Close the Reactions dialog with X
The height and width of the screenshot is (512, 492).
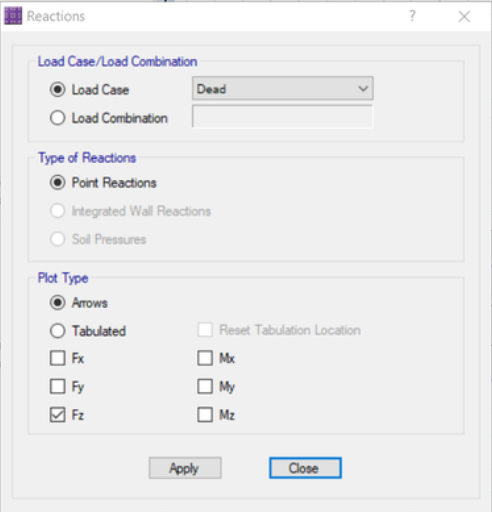coord(464,16)
